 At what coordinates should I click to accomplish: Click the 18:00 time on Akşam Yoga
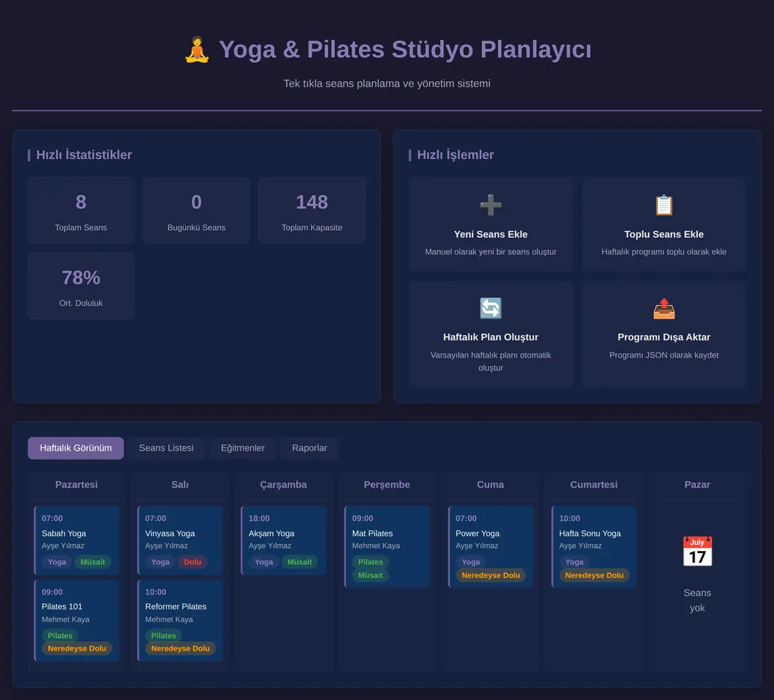point(259,518)
